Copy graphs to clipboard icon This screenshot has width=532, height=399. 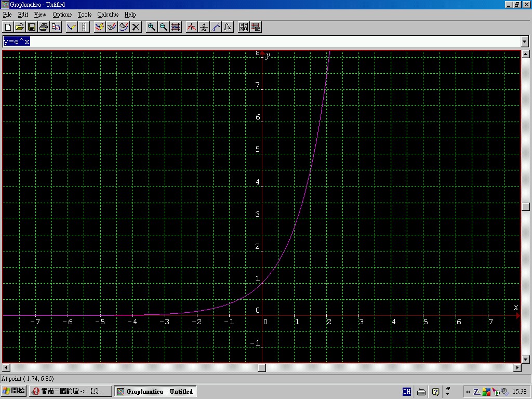pos(56,27)
